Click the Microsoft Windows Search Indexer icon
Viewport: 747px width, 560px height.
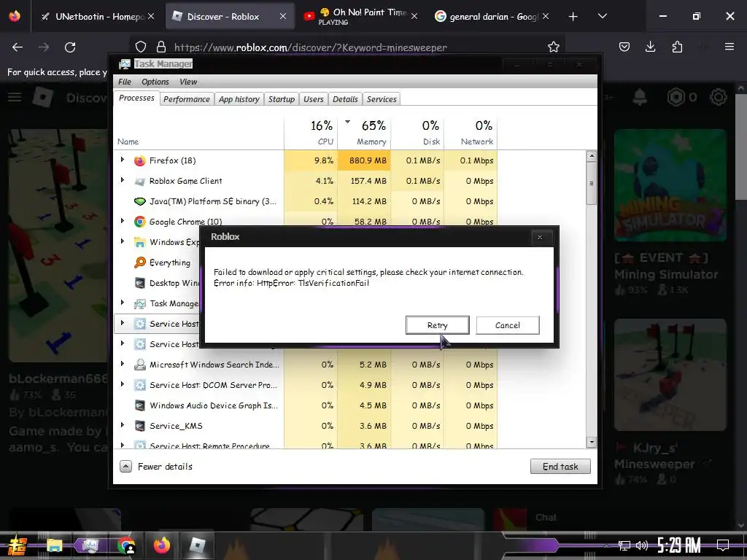click(x=139, y=365)
